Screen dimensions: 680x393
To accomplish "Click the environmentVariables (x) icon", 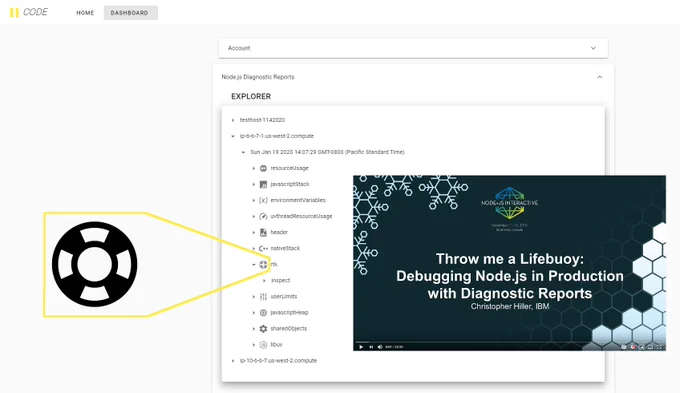I will [263, 200].
